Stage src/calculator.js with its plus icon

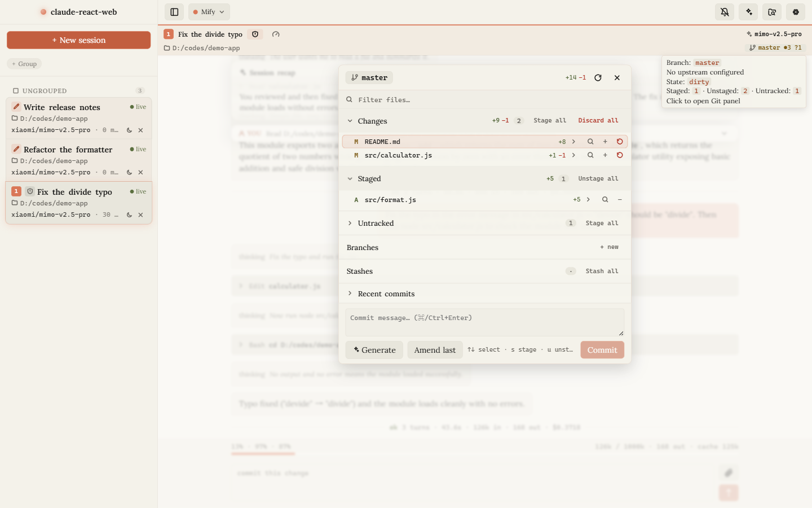click(x=605, y=155)
